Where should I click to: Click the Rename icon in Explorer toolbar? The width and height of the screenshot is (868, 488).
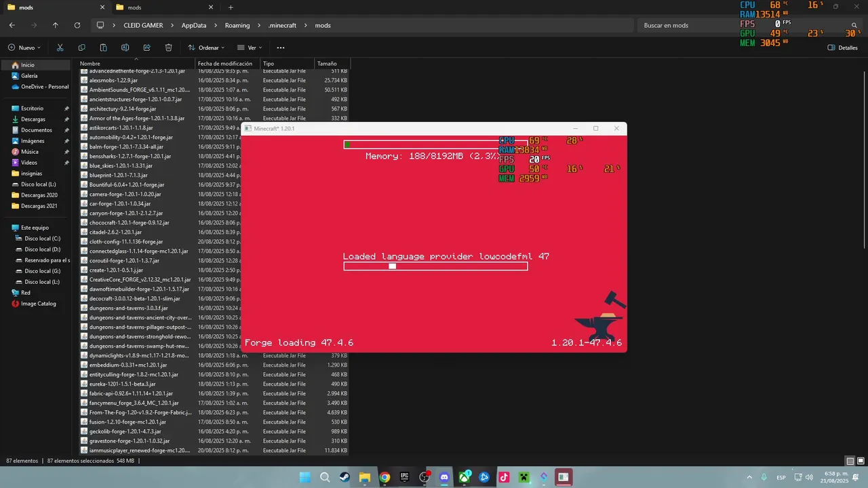125,47
